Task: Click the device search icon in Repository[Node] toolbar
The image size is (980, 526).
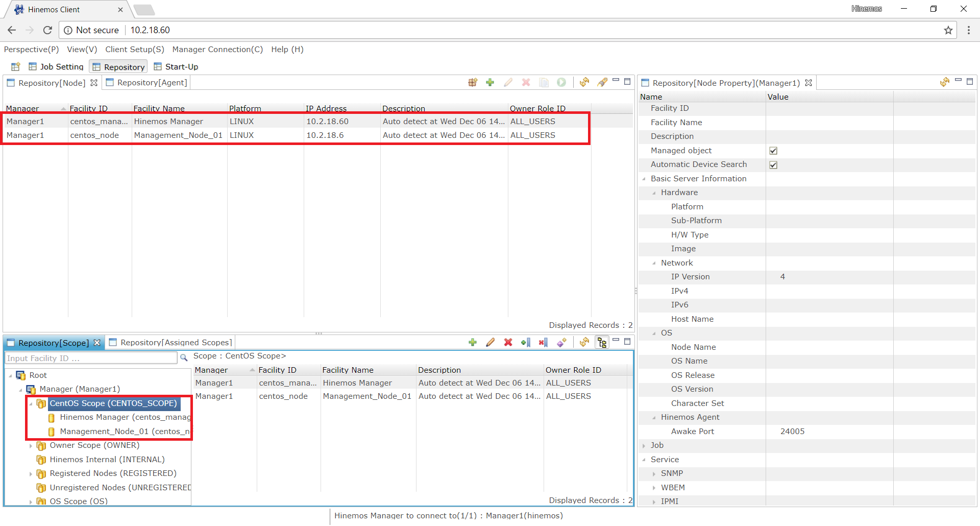Action: point(473,82)
